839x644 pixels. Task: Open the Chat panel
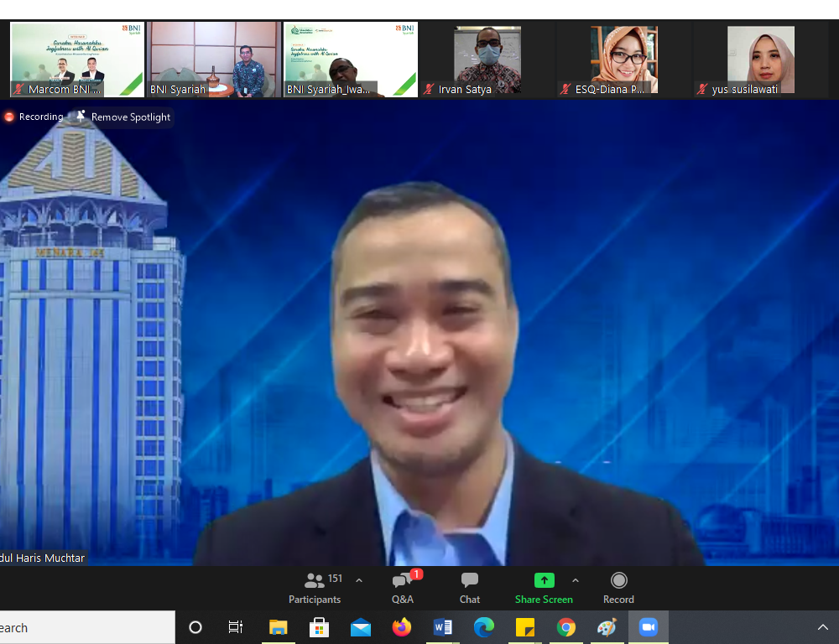click(x=470, y=588)
